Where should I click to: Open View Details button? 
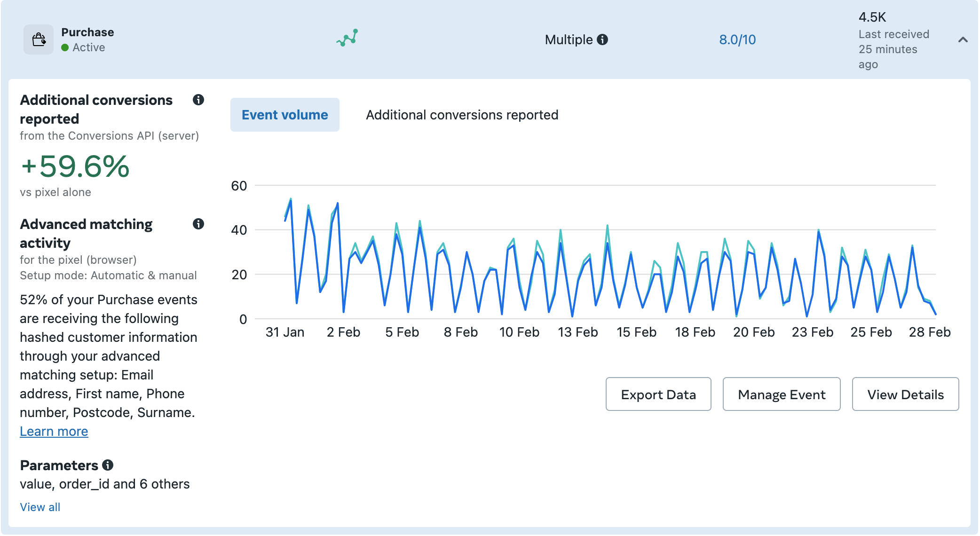tap(905, 394)
